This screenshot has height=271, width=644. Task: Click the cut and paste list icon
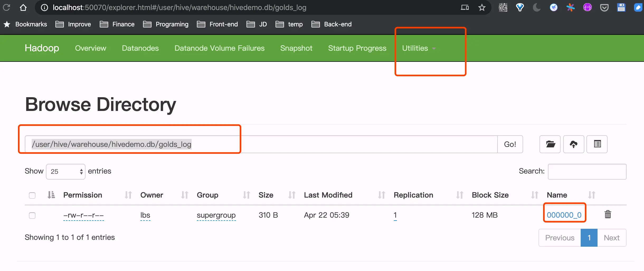[x=597, y=144]
